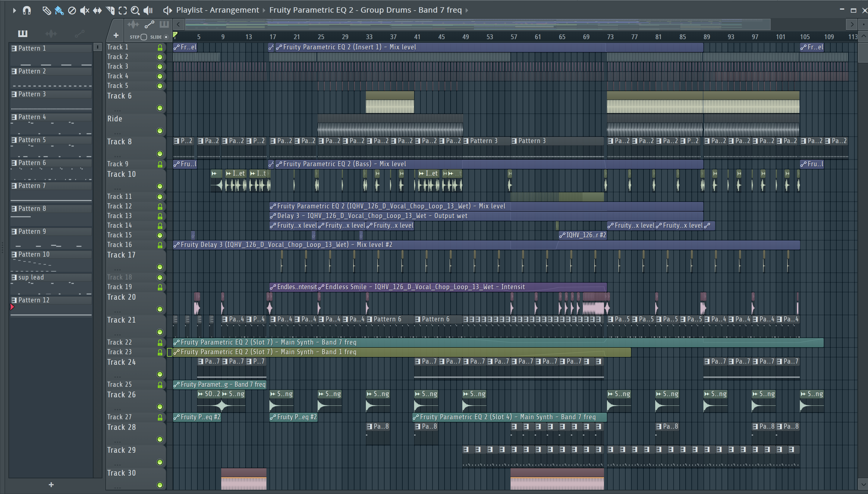Click the lock icon on Track 16
This screenshot has width=868, height=494.
point(160,245)
